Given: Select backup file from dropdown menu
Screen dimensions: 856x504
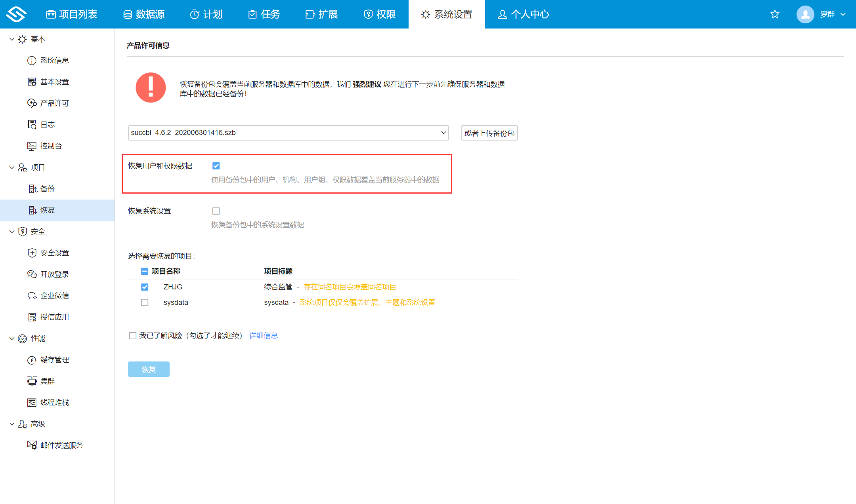Looking at the screenshot, I should (x=288, y=133).
